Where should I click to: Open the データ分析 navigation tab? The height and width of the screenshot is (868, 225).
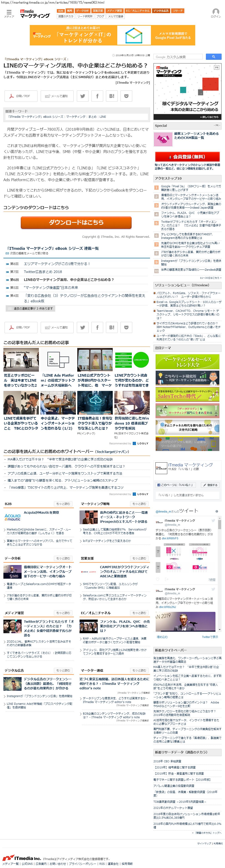click(82, 11)
